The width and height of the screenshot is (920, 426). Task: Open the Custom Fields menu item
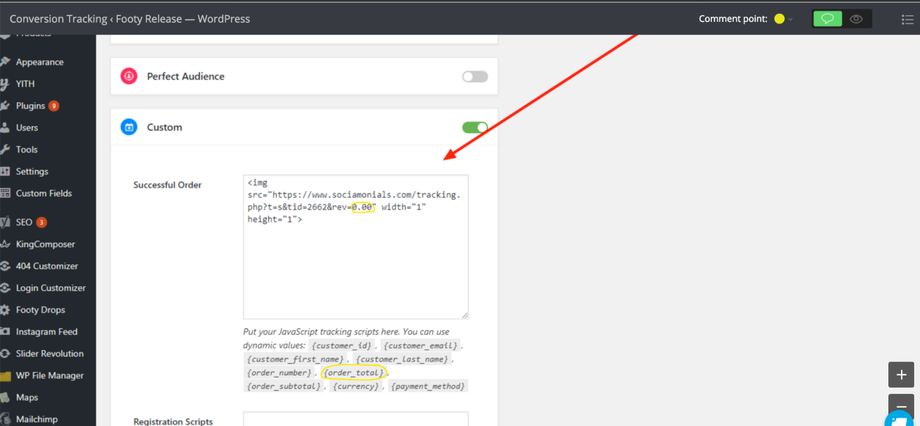click(x=44, y=193)
